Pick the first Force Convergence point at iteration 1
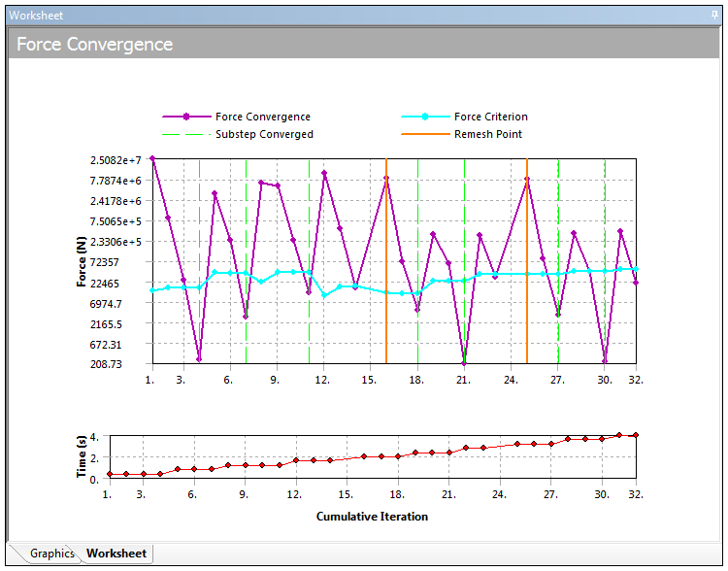728x571 pixels. [152, 158]
